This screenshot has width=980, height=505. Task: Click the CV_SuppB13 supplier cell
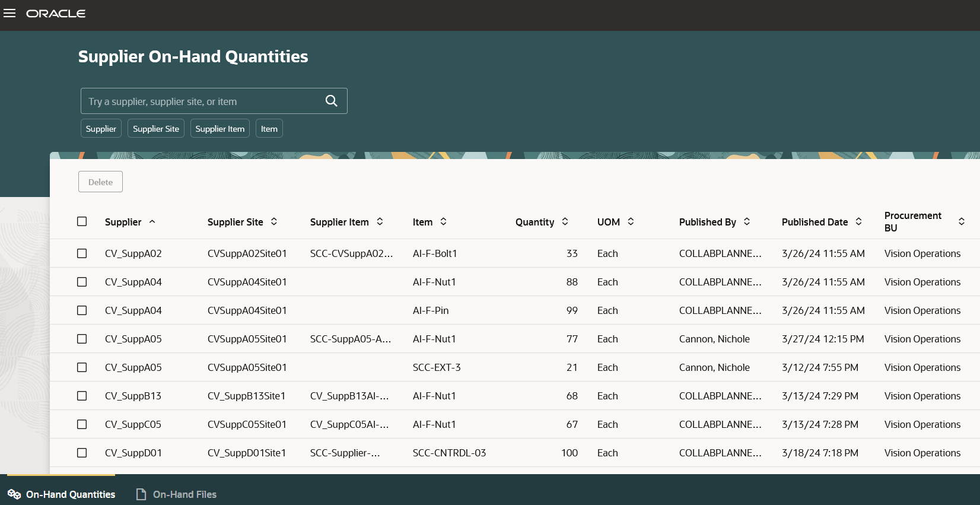133,396
